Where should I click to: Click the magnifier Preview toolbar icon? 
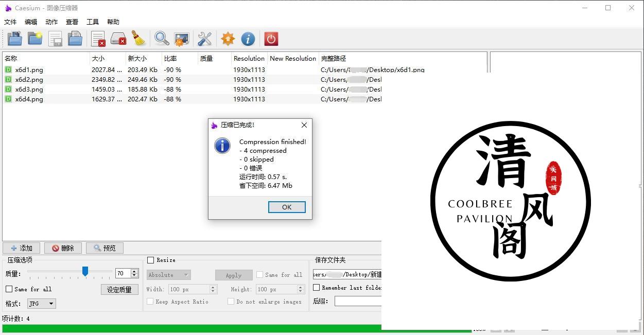point(162,39)
